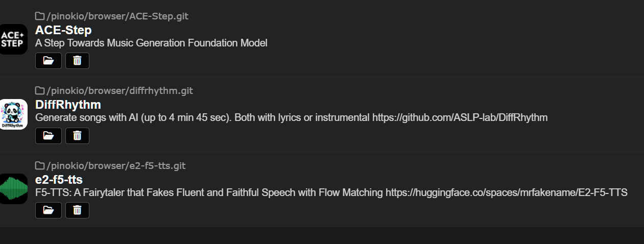Click folder outline icon beside ACE-Step.git path
The width and height of the screenshot is (644, 244).
(x=40, y=16)
